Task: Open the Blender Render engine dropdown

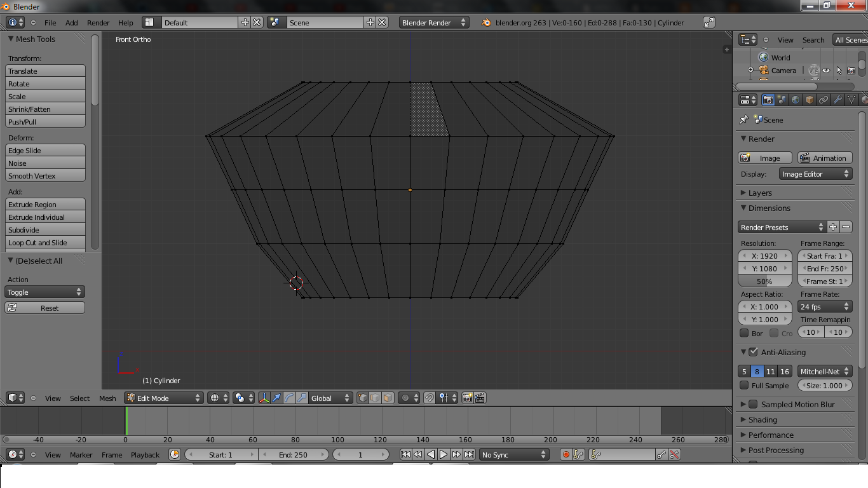Action: [433, 22]
